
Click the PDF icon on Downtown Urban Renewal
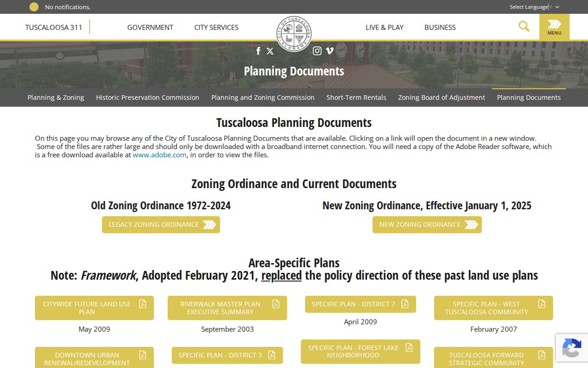pyautogui.click(x=142, y=355)
